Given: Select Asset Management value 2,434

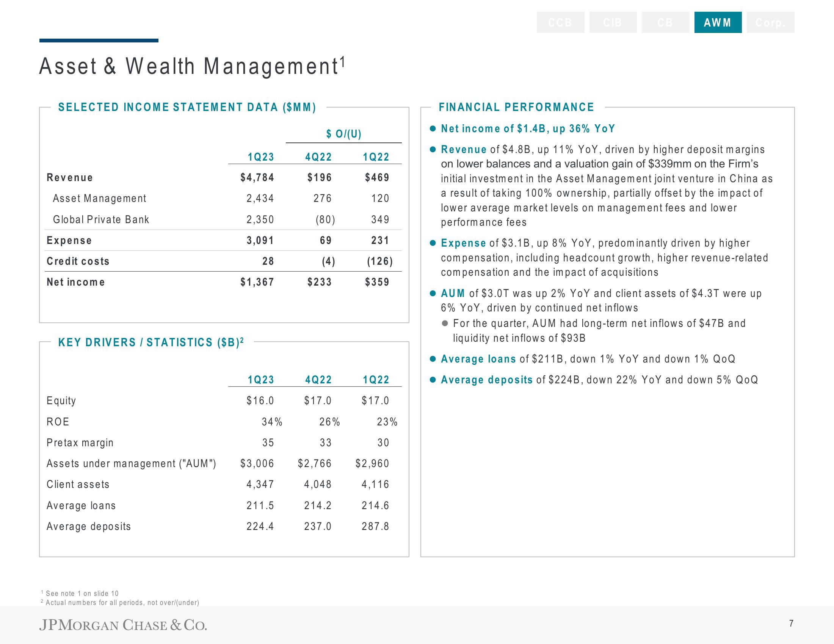Looking at the screenshot, I should tap(260, 199).
